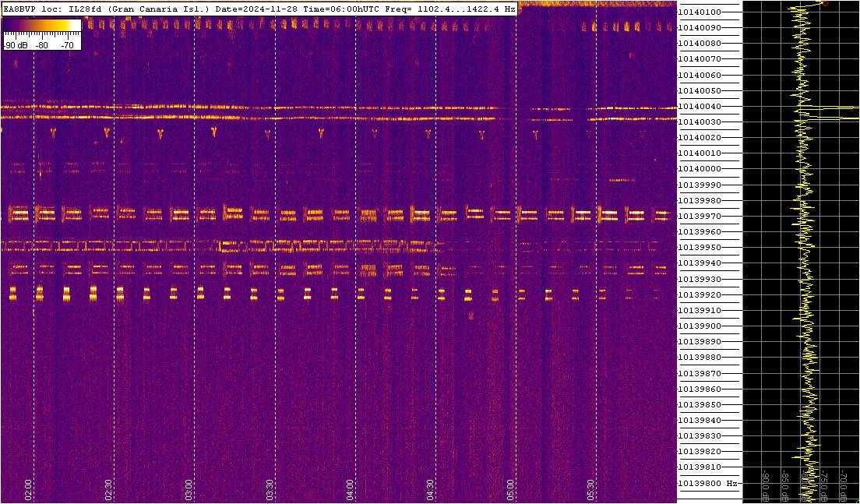Click frequency label 10139910
Viewport: 860px width, 504px height.
700,310
